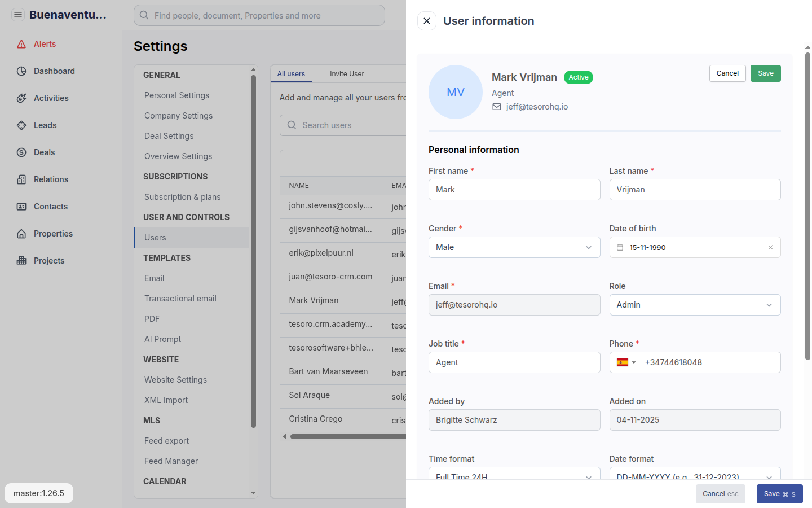Image resolution: width=812 pixels, height=508 pixels.
Task: Click the users table horizontal scrollbar
Action: tap(348, 436)
